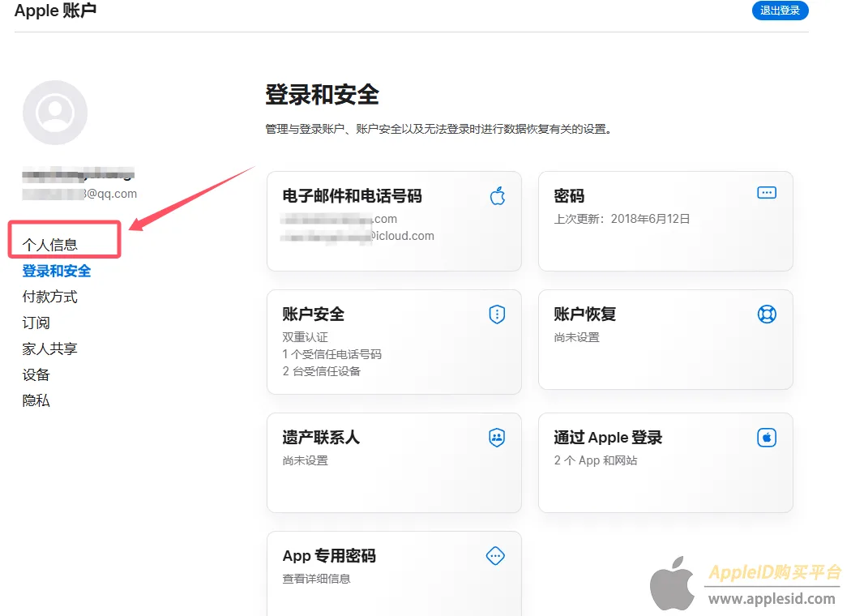The image size is (851, 616).
Task: Click the page description starting with 管理与登录账户
Action: (x=438, y=129)
